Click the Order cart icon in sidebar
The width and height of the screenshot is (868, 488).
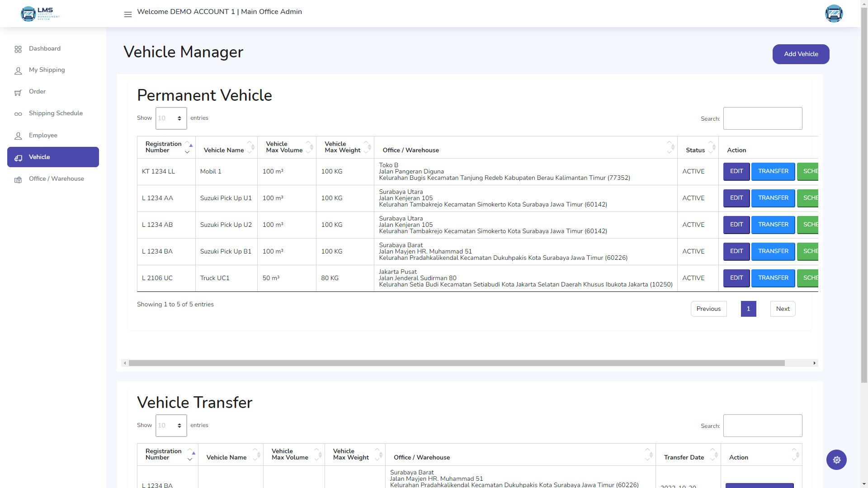pyautogui.click(x=18, y=92)
